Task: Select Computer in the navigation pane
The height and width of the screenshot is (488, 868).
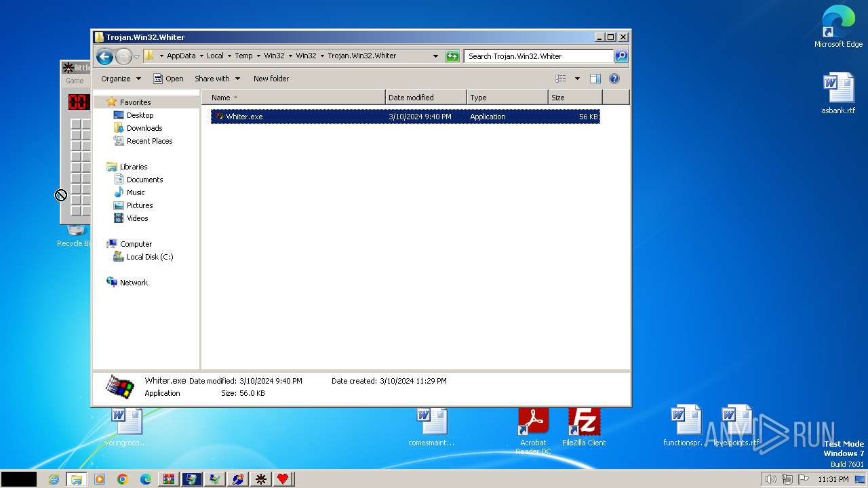Action: 136,244
